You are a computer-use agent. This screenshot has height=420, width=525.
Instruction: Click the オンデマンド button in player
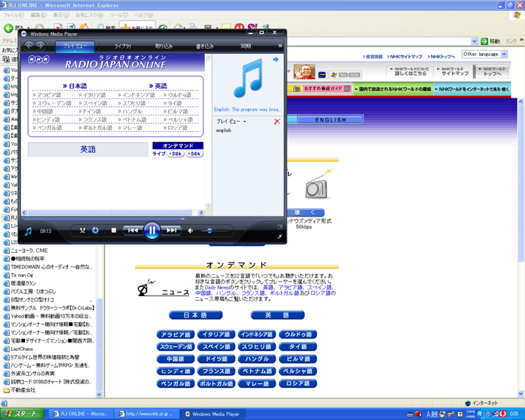pyautogui.click(x=178, y=146)
